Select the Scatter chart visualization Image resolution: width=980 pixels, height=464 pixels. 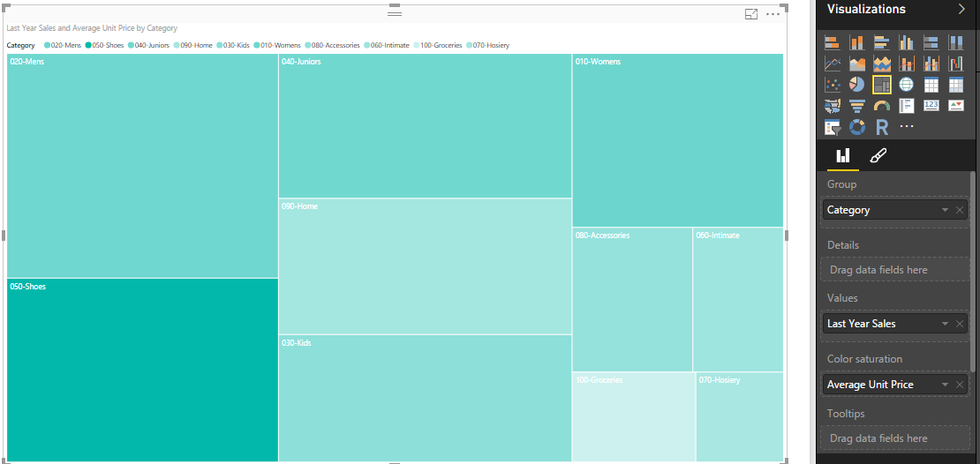click(x=832, y=85)
